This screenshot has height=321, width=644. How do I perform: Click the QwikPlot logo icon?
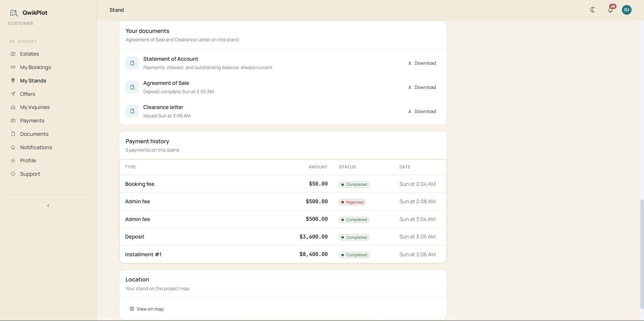pos(14,13)
